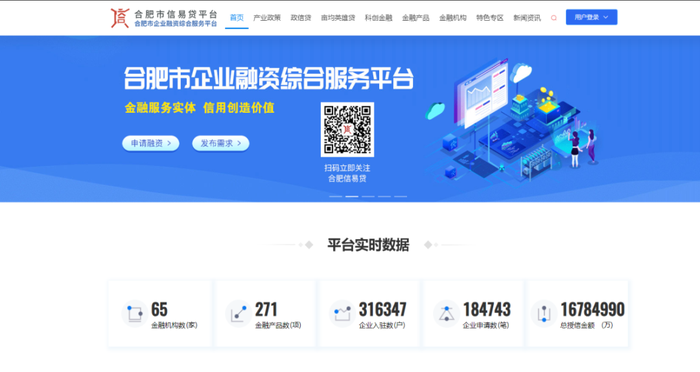Go to 科创金融 in the navbar

pos(379,18)
